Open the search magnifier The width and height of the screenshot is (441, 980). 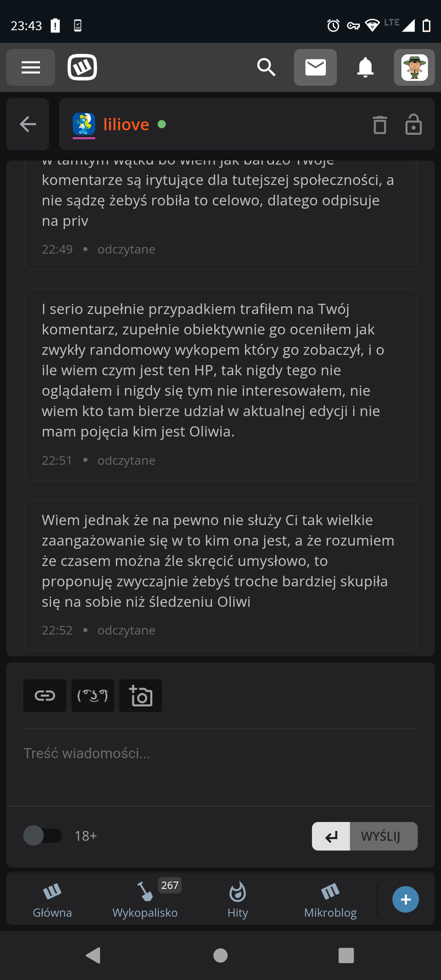(266, 67)
